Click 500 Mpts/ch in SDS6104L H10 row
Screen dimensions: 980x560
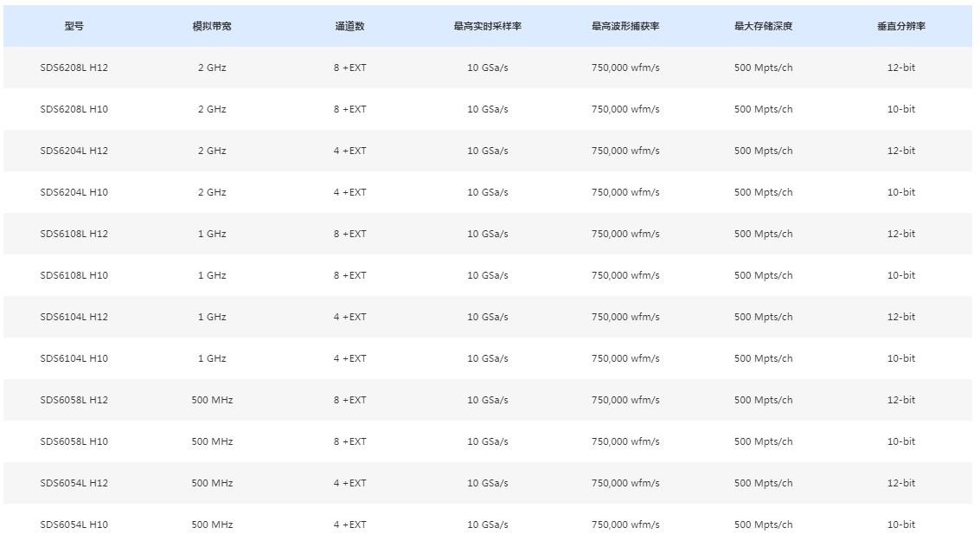tap(763, 358)
